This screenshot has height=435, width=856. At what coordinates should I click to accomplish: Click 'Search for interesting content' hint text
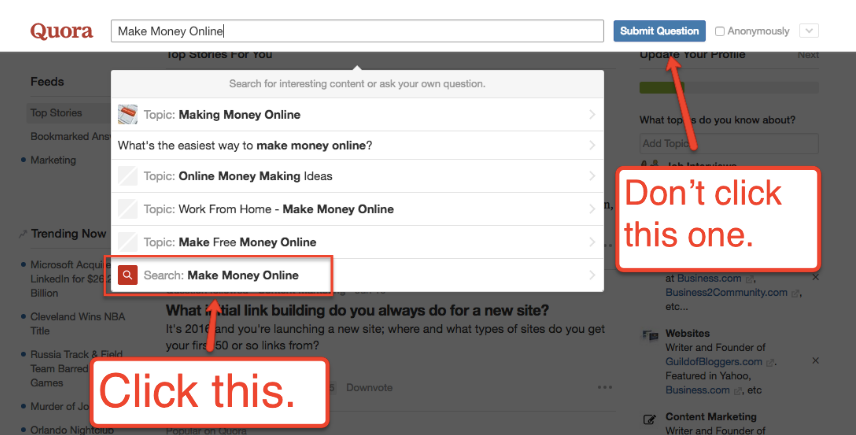[357, 84]
